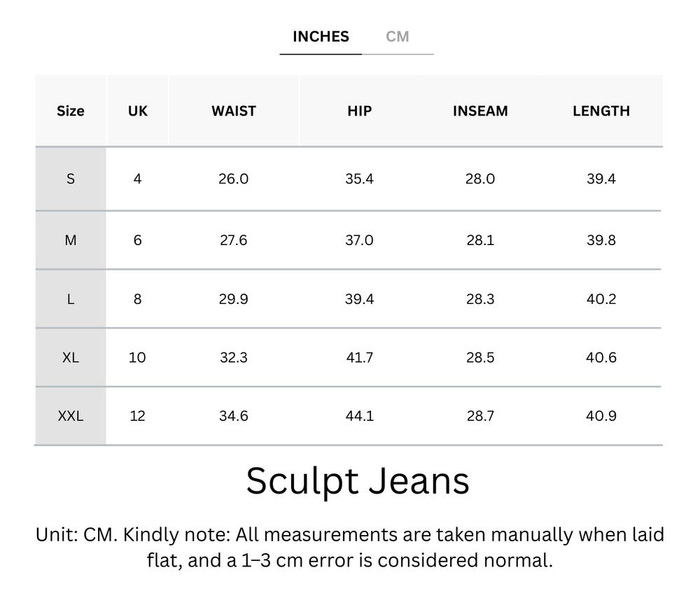Click the length value 40.6 for size XL
Viewport: 700px width, 598px height.
601,357
